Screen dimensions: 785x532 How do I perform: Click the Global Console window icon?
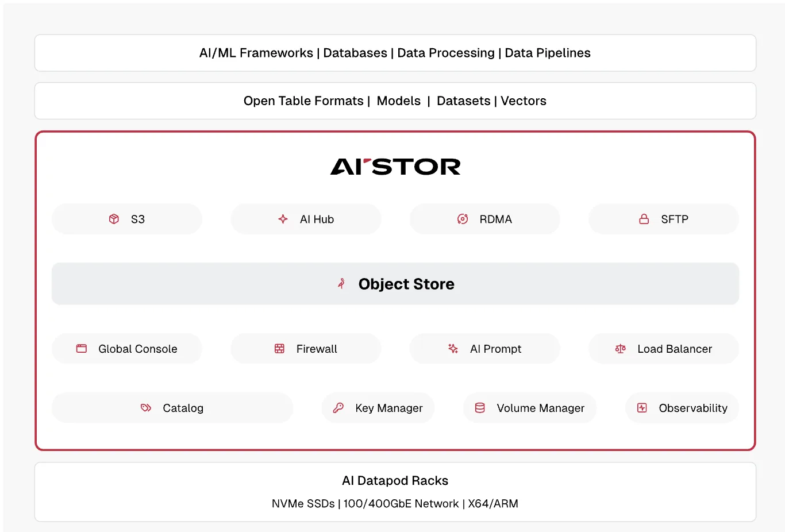pos(82,349)
